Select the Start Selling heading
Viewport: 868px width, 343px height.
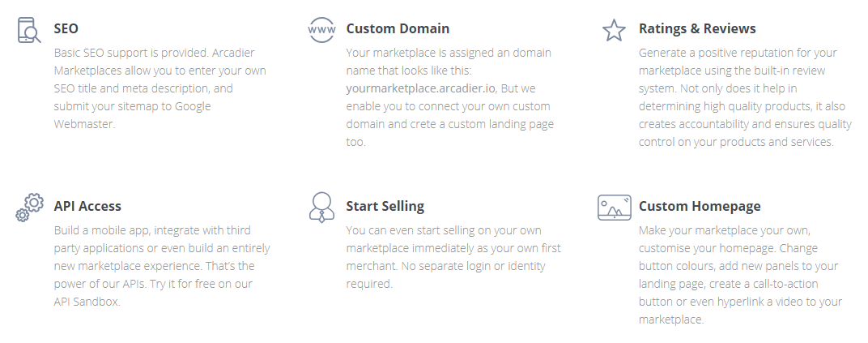click(385, 206)
